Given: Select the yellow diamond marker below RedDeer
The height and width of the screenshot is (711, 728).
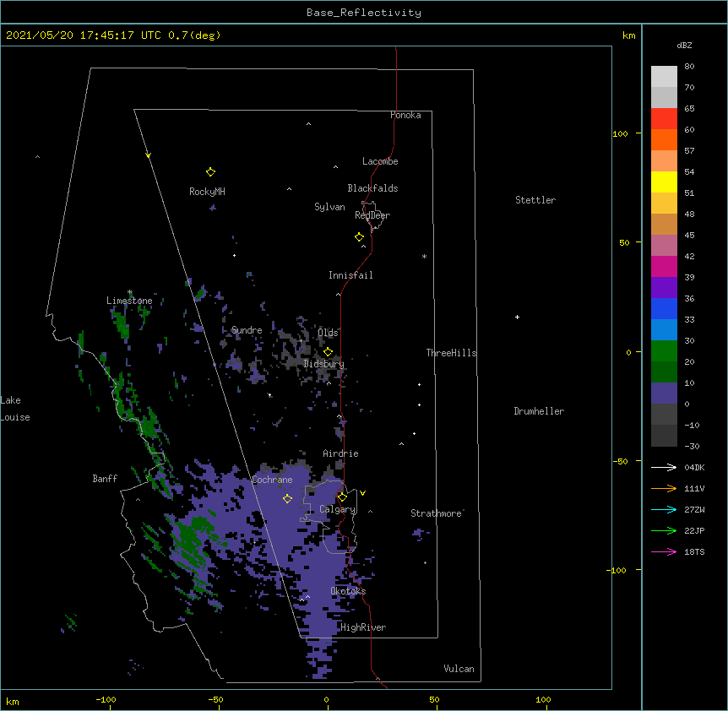Looking at the screenshot, I should pos(359,237).
